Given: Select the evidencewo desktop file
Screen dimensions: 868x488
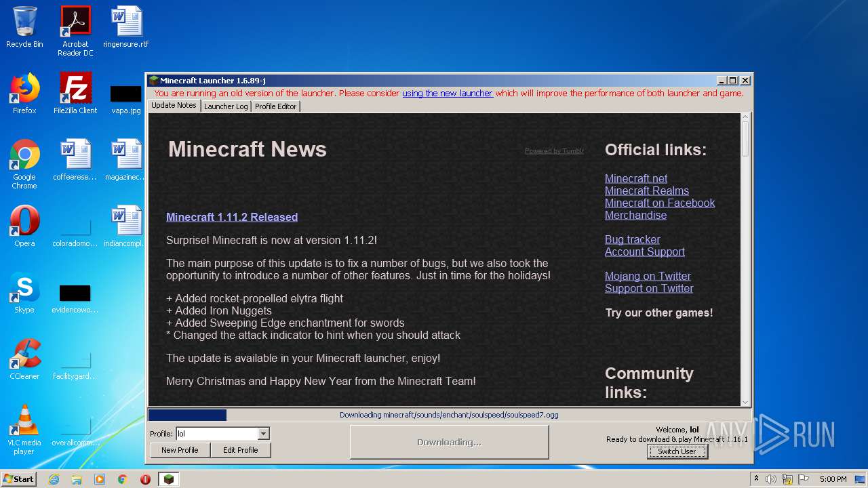Looking at the screenshot, I should [75, 298].
